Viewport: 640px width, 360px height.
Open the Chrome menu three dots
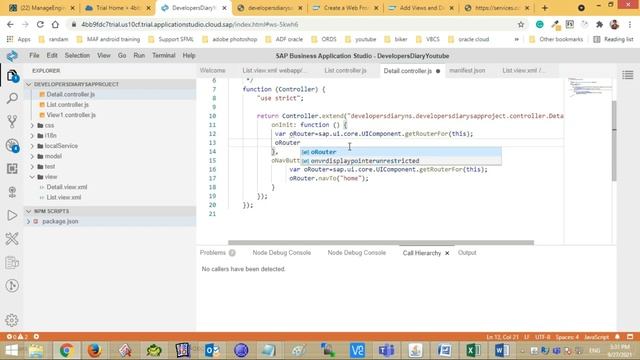[631, 24]
